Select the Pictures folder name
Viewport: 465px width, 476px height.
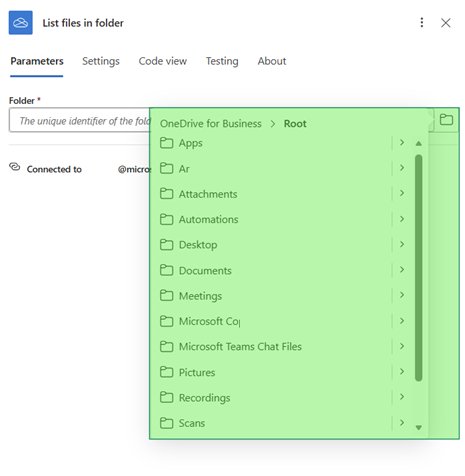tap(197, 372)
